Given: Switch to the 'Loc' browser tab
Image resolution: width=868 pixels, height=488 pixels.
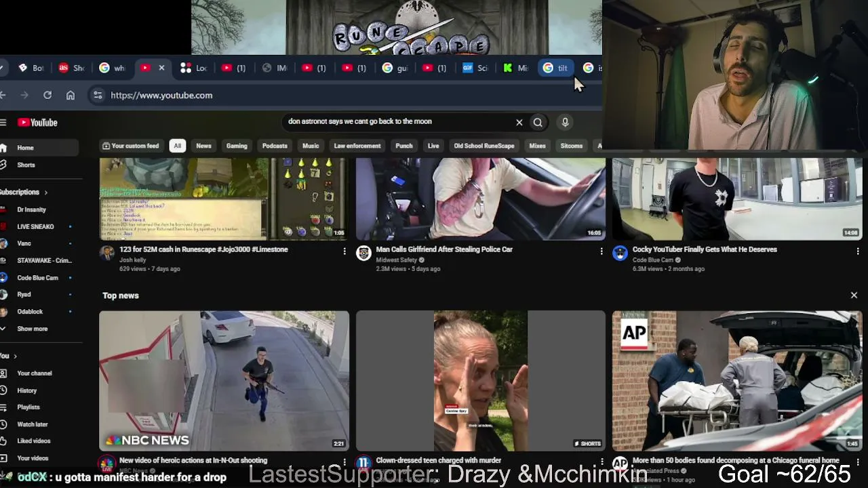Looking at the screenshot, I should tap(194, 68).
